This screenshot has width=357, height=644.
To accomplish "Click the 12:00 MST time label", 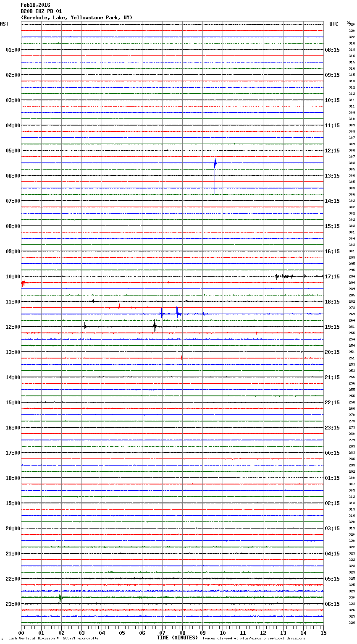I will click(13, 327).
